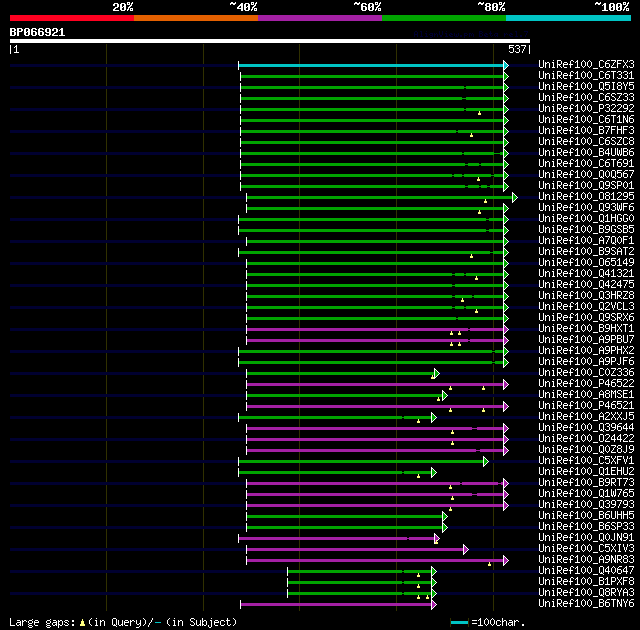View the UniRef100_A2XXJ5 entry
Image resolution: width=640 pixels, height=630 pixels.
point(586,417)
